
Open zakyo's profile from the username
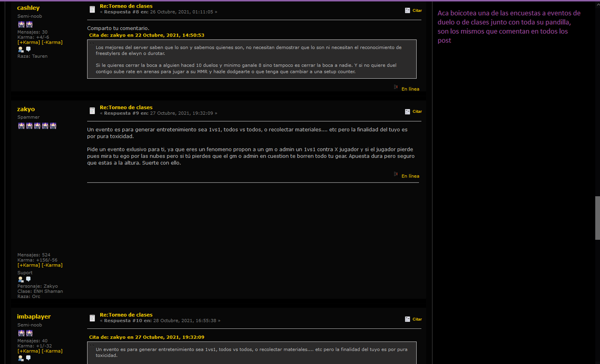click(x=26, y=109)
